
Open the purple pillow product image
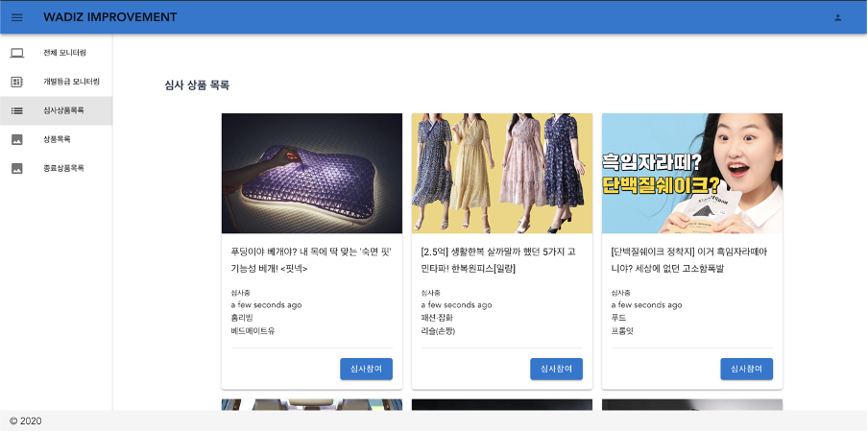(312, 173)
